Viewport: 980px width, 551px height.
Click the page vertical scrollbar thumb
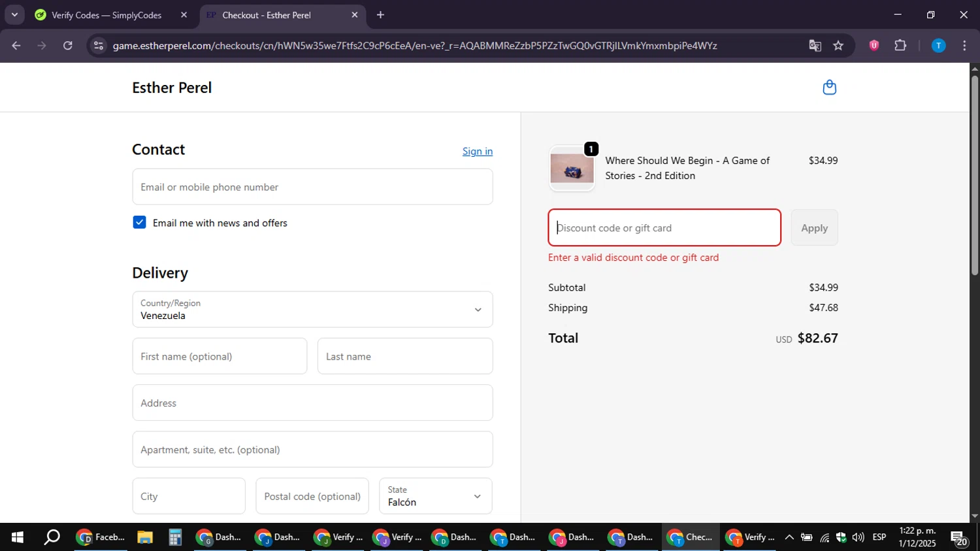click(975, 175)
